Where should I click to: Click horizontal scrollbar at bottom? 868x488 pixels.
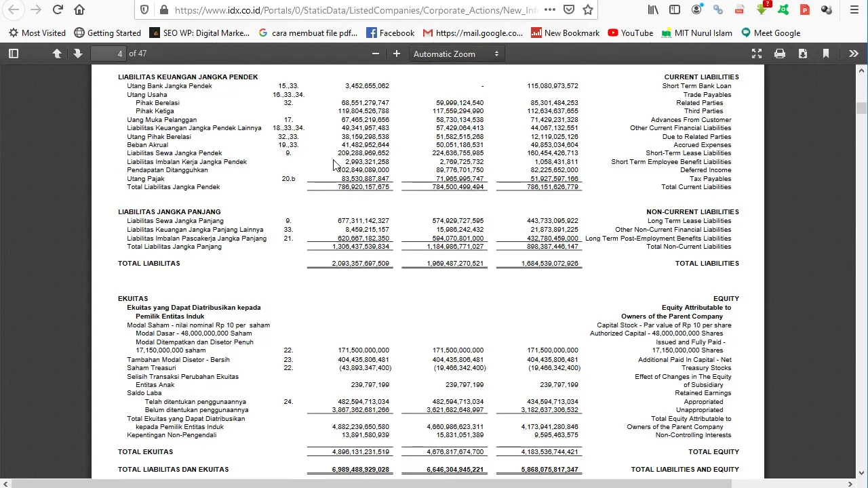[371, 483]
